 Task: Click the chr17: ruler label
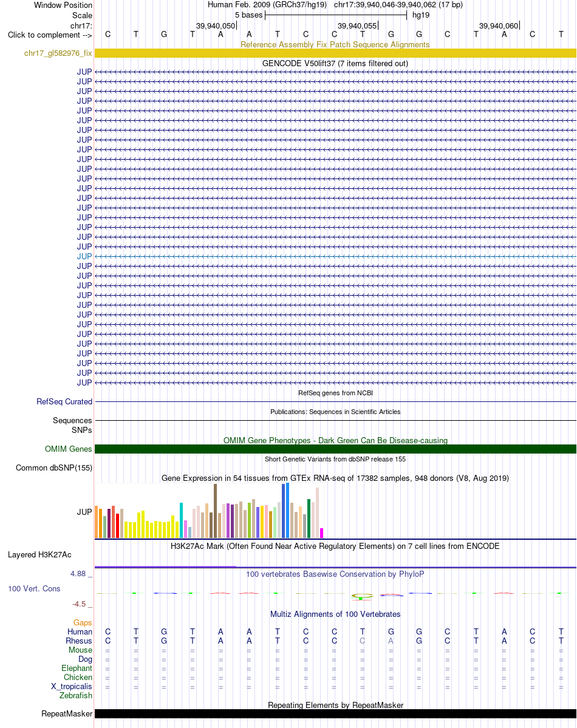pyautogui.click(x=81, y=26)
